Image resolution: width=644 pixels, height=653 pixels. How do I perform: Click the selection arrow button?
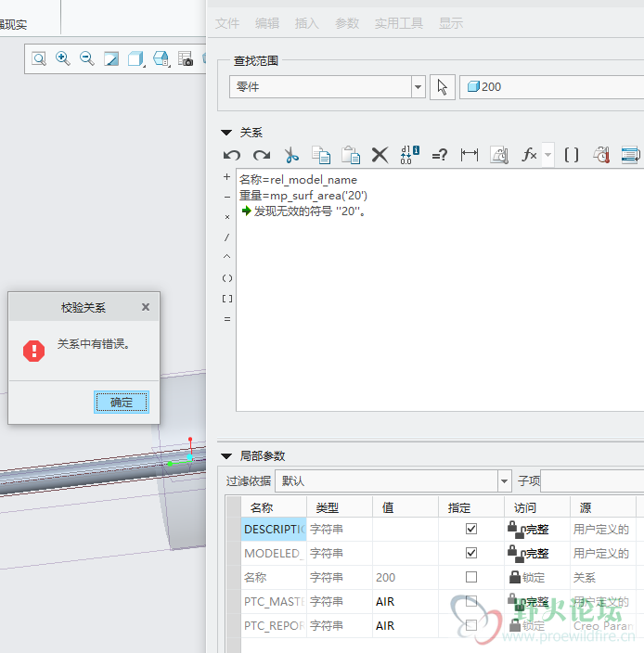pos(443,87)
